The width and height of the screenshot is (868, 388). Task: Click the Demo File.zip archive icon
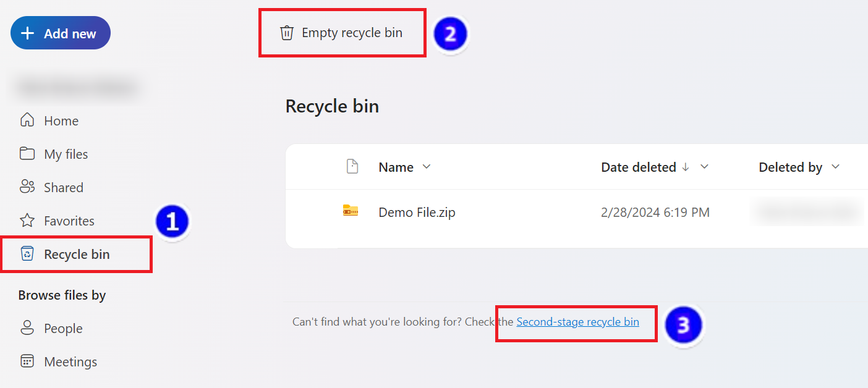[x=351, y=211]
